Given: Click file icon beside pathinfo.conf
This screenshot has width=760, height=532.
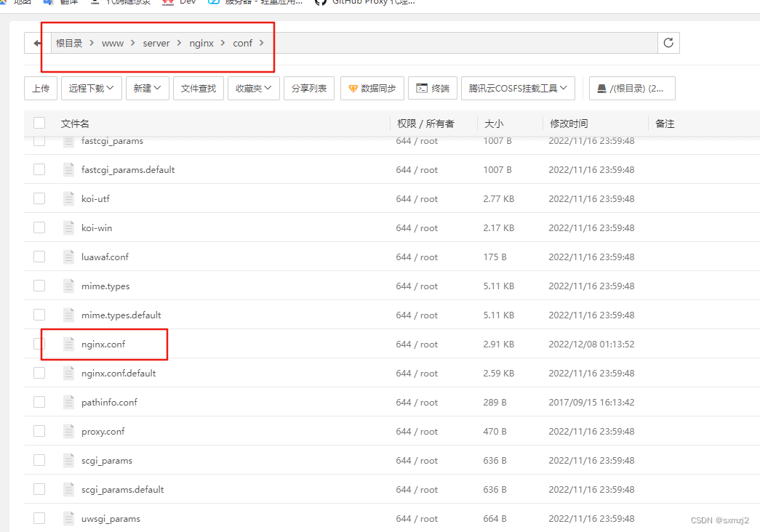Looking at the screenshot, I should (x=69, y=402).
